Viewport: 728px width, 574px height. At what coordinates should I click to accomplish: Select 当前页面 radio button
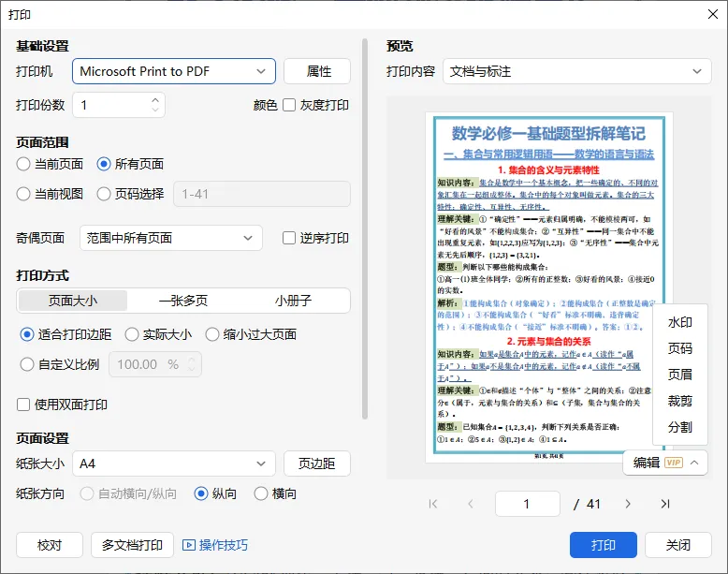(23, 164)
